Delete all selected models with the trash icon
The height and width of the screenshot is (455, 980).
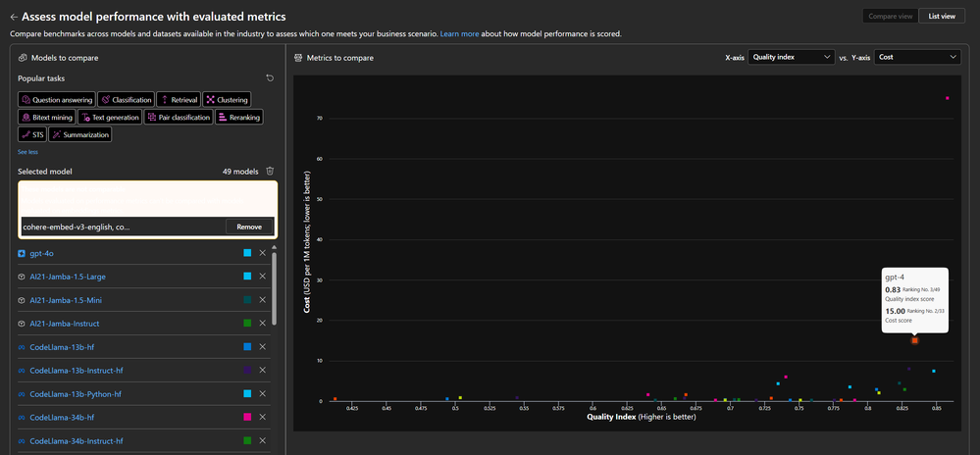coord(270,171)
